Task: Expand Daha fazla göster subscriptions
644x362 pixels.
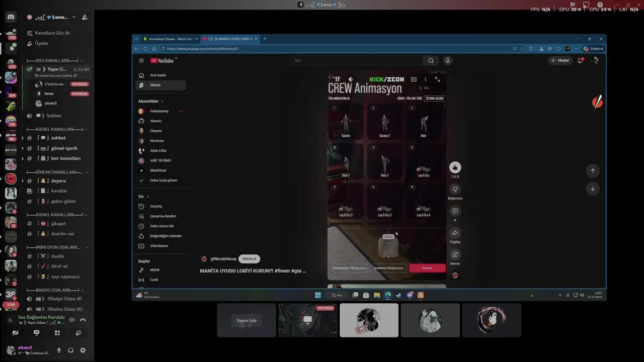Action: click(160, 180)
